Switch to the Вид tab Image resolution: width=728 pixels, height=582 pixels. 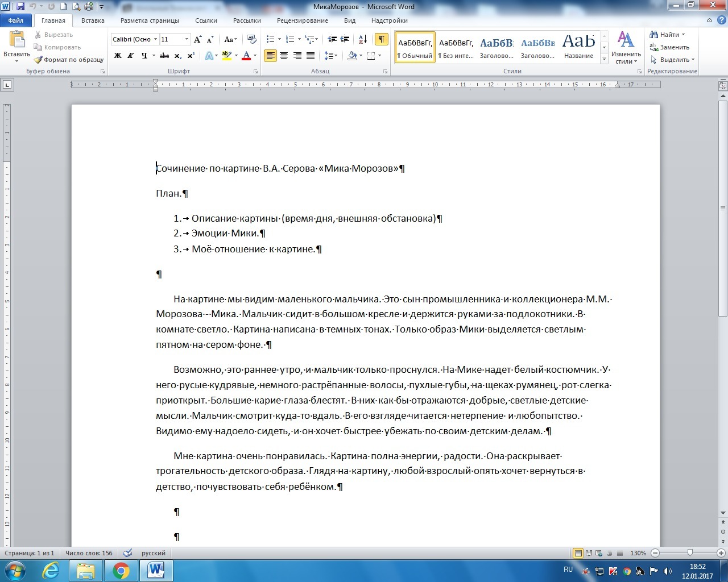point(350,20)
